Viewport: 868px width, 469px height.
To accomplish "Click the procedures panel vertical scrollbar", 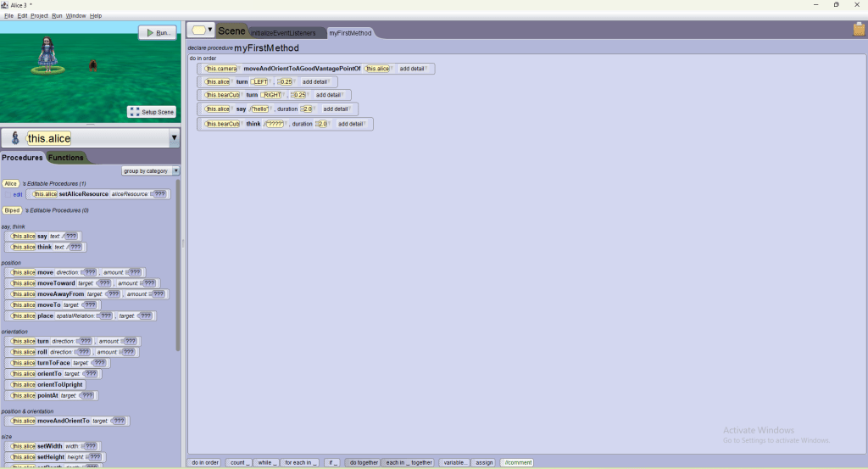I will [x=178, y=265].
